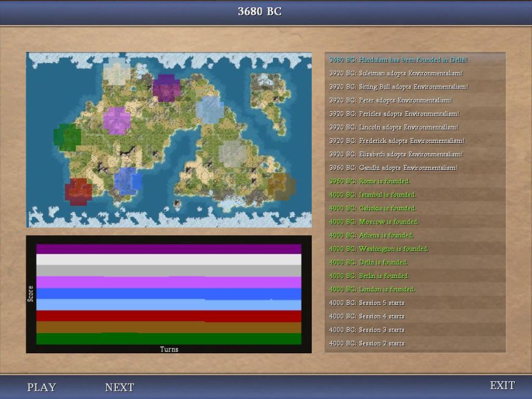The width and height of the screenshot is (532, 399).
Task: Click the 3680 BC date title
Action: point(259,12)
